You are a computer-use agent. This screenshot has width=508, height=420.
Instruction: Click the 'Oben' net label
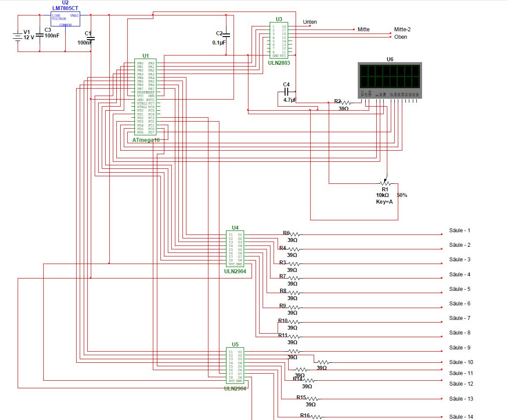pos(400,37)
